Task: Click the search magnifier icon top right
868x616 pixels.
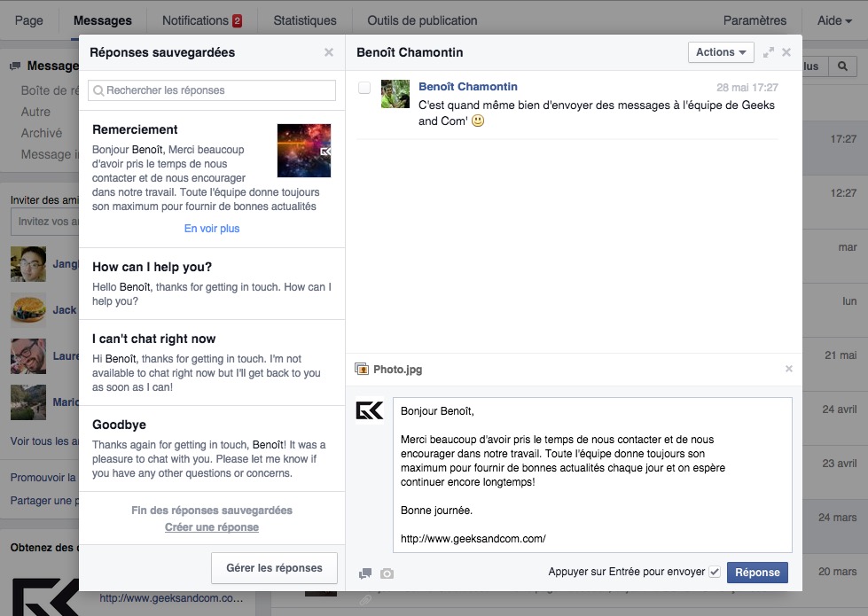Action: coord(841,66)
